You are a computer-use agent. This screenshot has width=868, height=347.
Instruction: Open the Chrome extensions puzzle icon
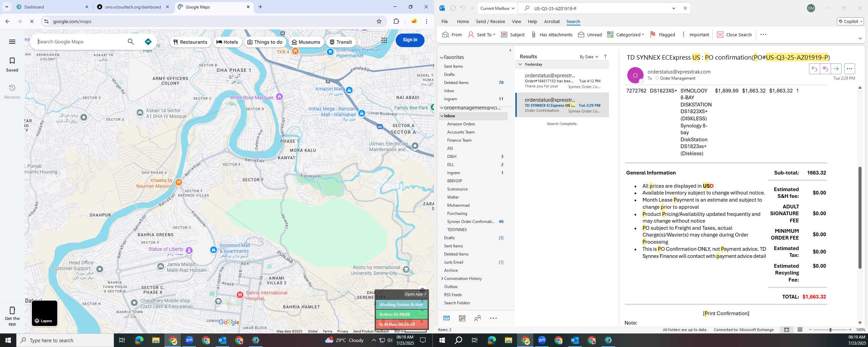396,21
